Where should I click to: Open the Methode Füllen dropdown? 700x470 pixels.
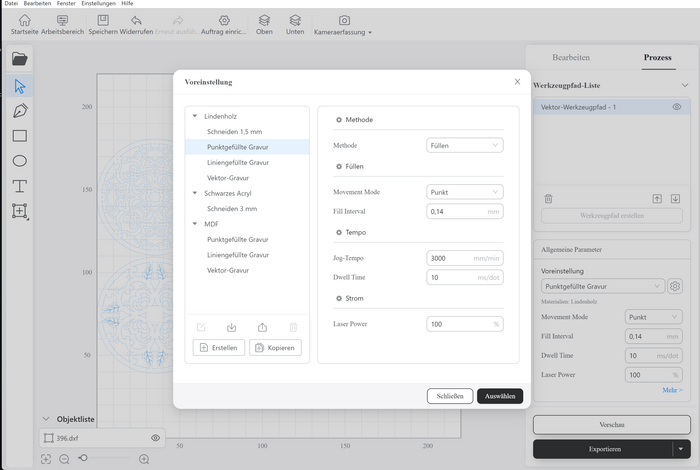[x=465, y=146]
